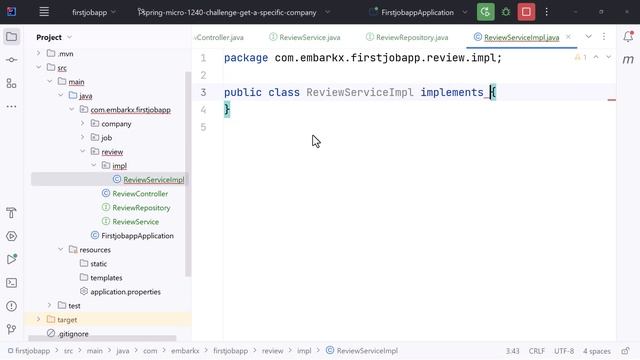
Task: Expand the company package
Action: click(82, 123)
